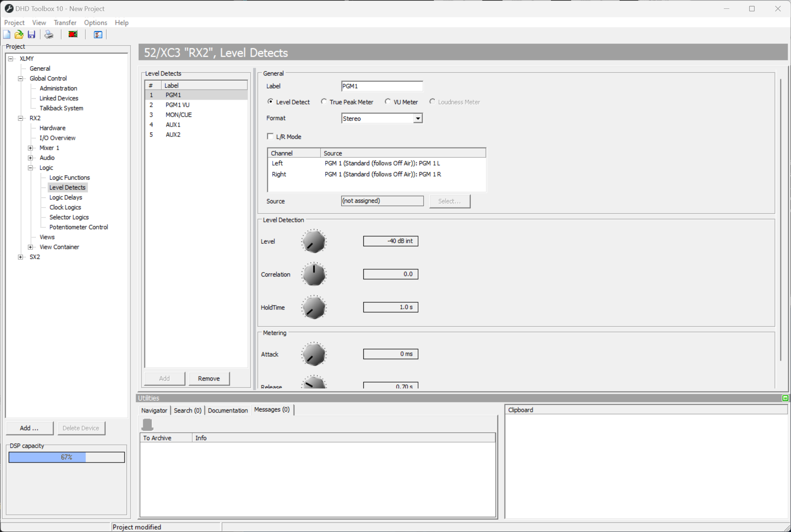This screenshot has height=532, width=791.
Task: Open the Transfer menu
Action: (x=65, y=22)
